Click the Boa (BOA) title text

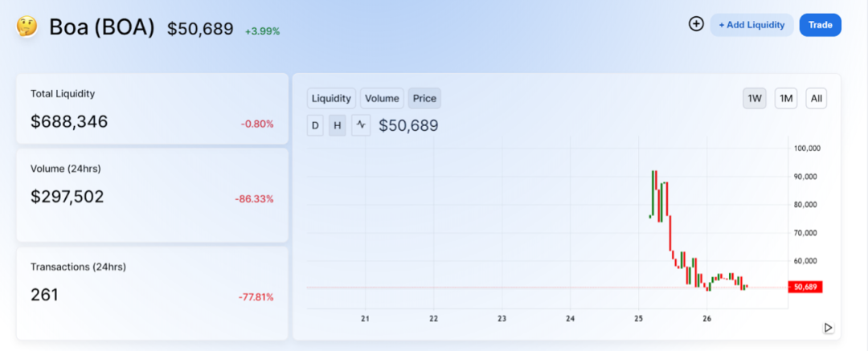pyautogui.click(x=101, y=27)
